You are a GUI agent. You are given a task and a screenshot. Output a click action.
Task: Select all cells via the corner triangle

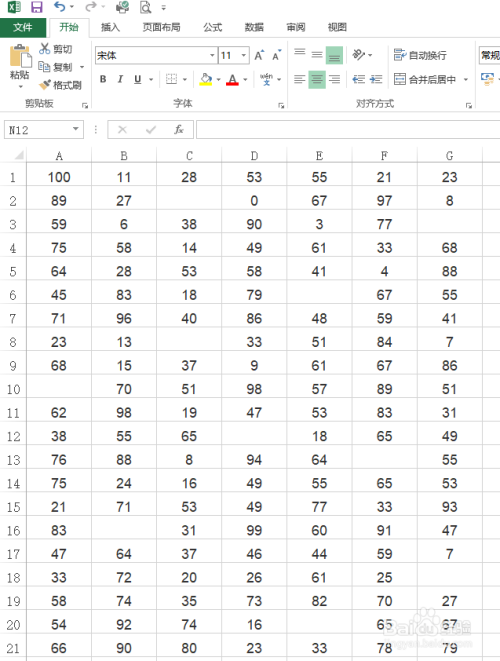[x=18, y=156]
